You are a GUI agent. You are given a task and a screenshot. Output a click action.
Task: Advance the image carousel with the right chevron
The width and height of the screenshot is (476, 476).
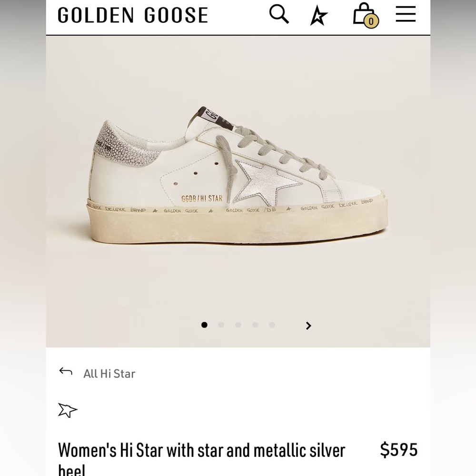click(308, 326)
